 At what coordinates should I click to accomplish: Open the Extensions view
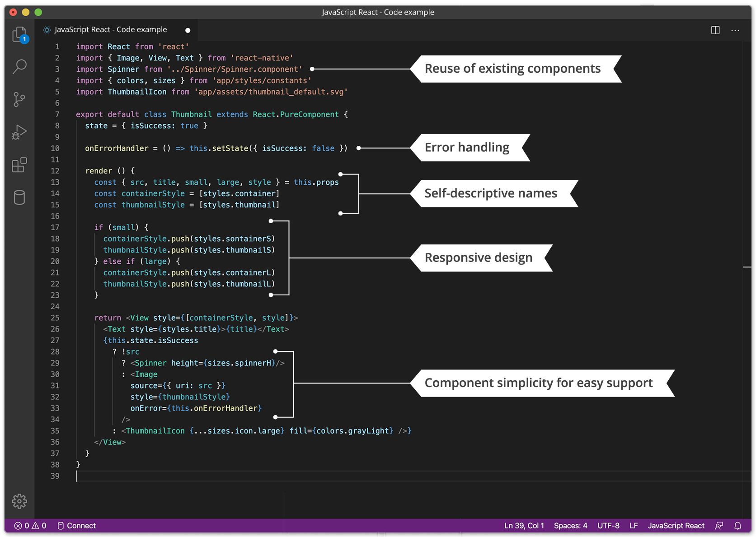pyautogui.click(x=19, y=165)
